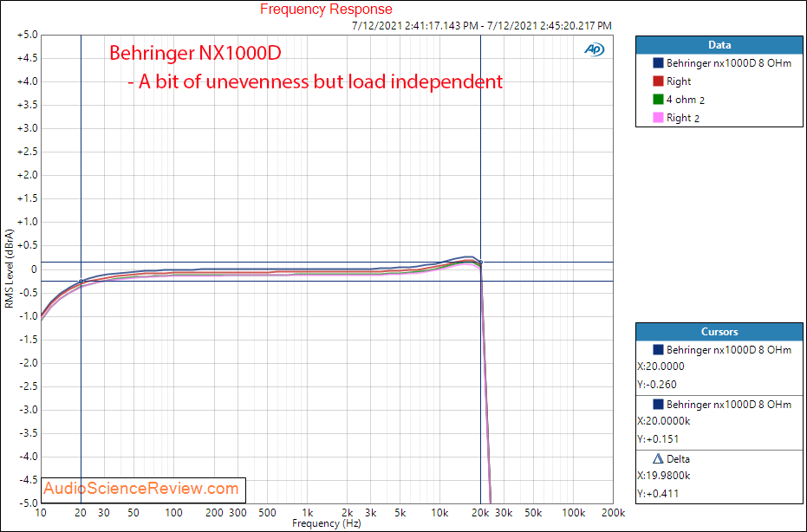Viewport: 807px width, 532px height.
Task: Click the Behringer NX1000D annotation text
Action: [195, 53]
